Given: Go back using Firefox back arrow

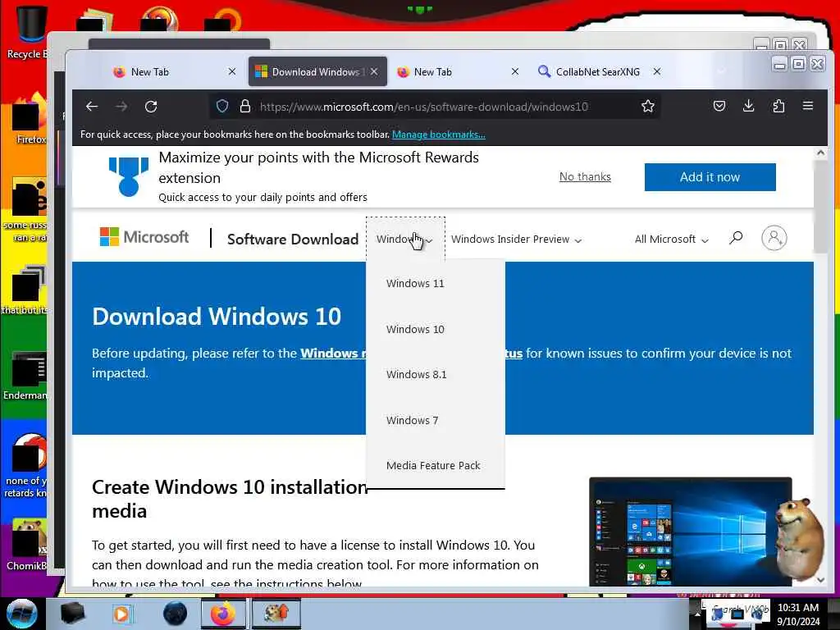Looking at the screenshot, I should click(x=92, y=107).
